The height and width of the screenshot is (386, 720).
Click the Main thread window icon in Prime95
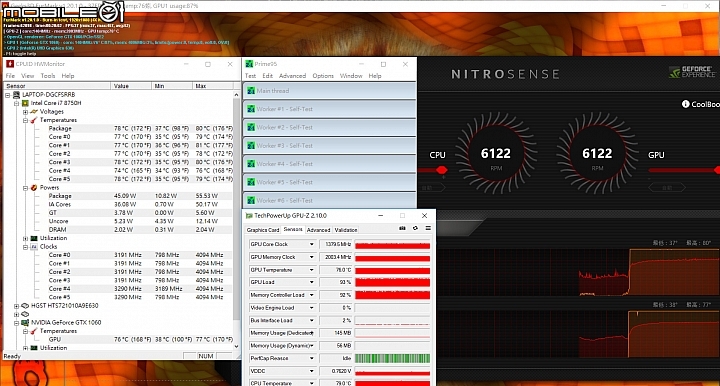[x=251, y=91]
